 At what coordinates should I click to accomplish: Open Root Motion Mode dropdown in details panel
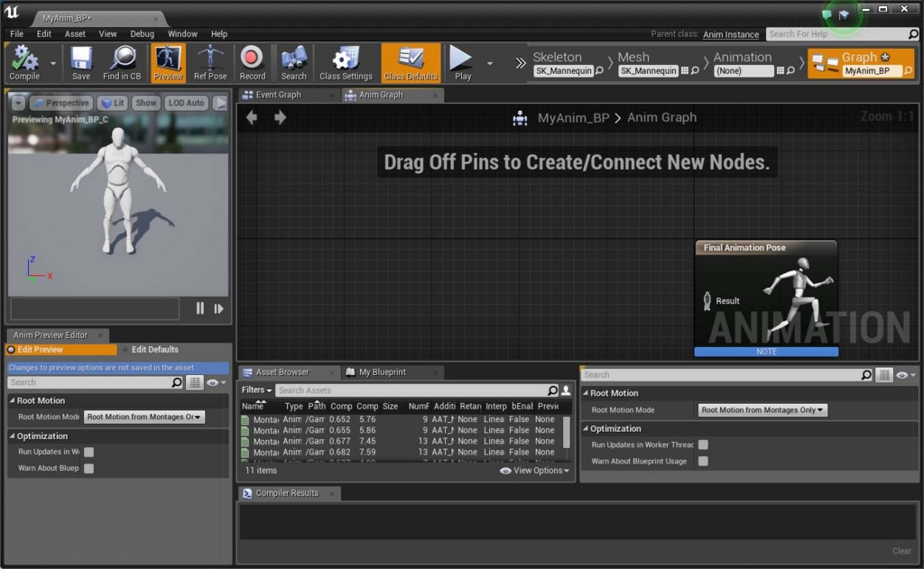coord(762,410)
